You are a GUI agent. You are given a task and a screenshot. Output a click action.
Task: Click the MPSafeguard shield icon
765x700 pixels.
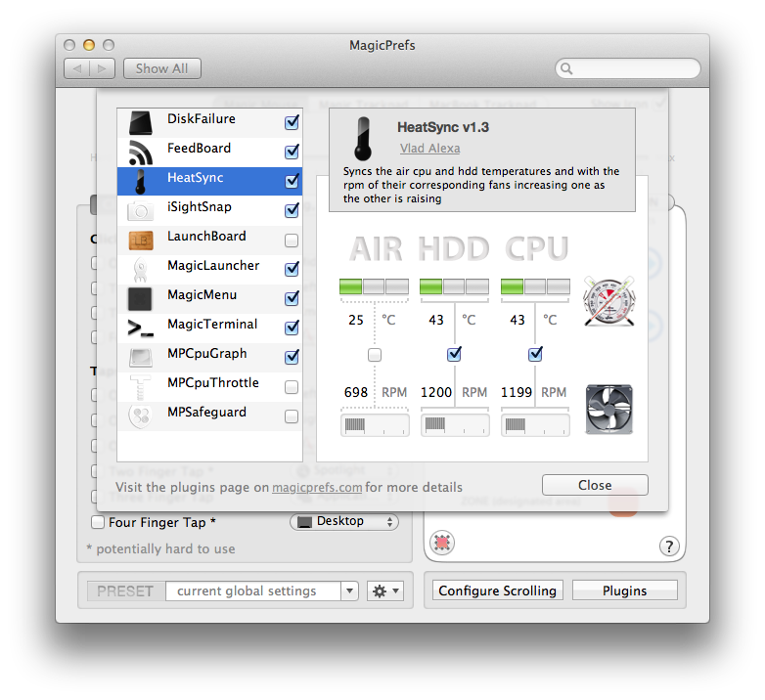click(141, 416)
